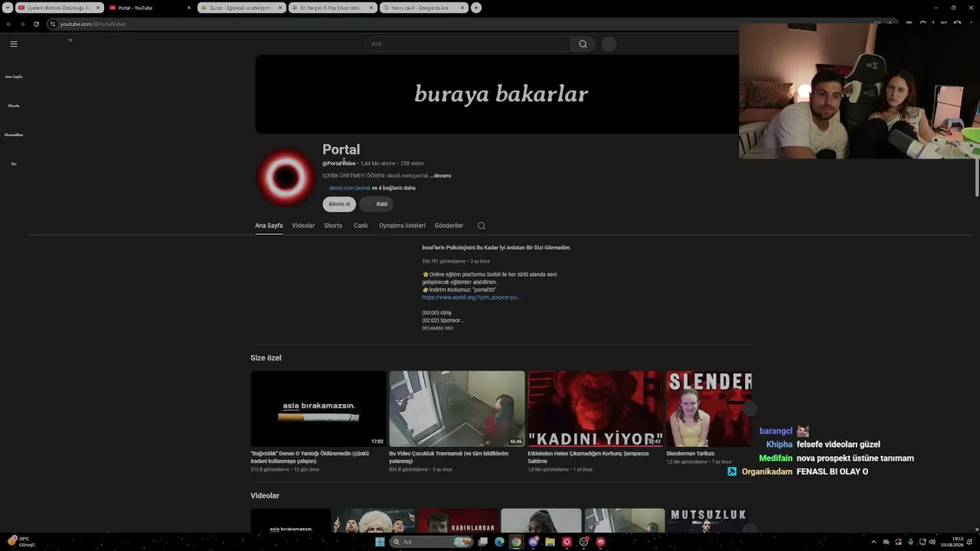
Task: Open the weather widget showing 28°C
Action: coord(21,542)
